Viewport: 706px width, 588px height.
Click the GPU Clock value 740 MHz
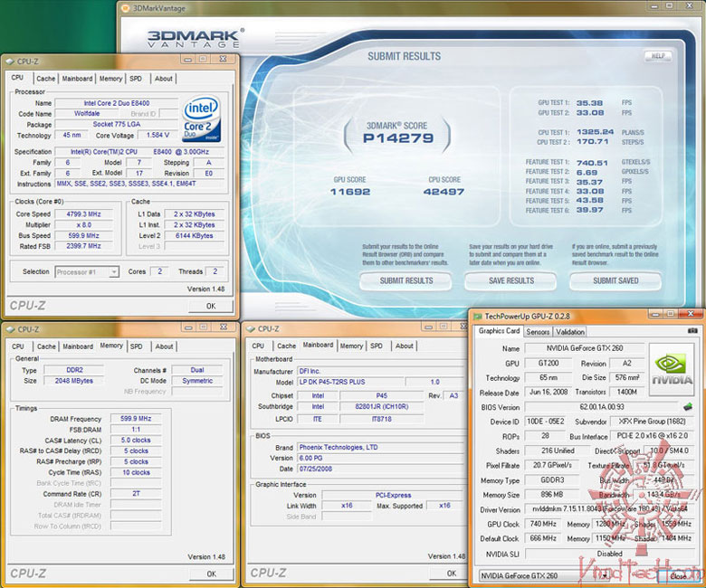(x=543, y=524)
